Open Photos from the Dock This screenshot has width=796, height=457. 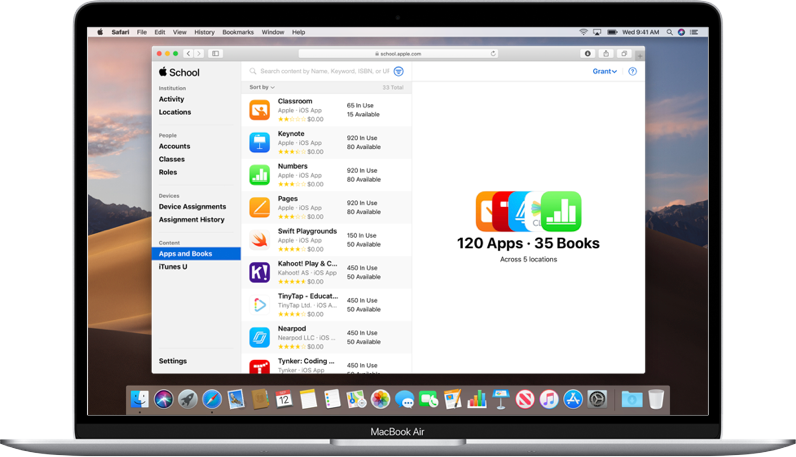(x=380, y=399)
